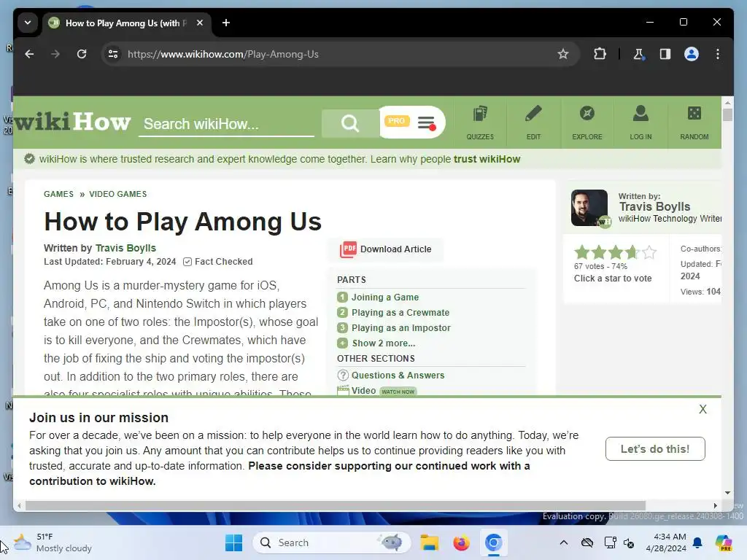The image size is (747, 560).
Task: Show hidden system tray icons
Action: click(x=564, y=542)
